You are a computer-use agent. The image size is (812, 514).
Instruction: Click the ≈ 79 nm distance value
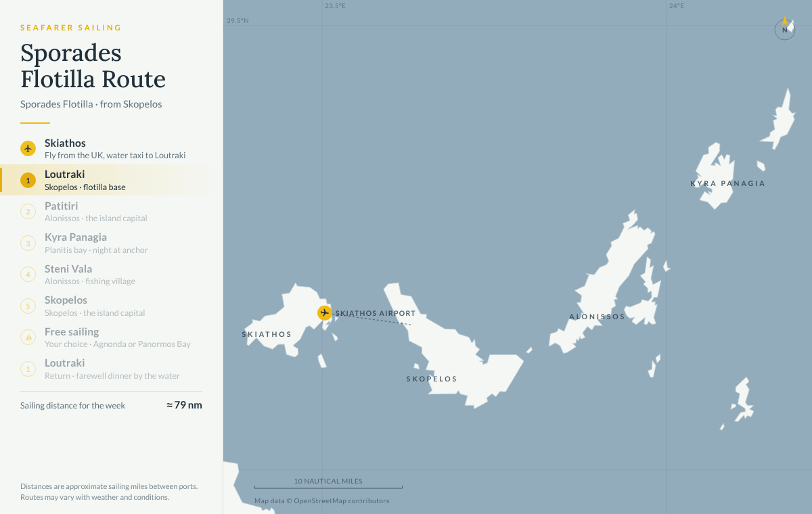[184, 405]
